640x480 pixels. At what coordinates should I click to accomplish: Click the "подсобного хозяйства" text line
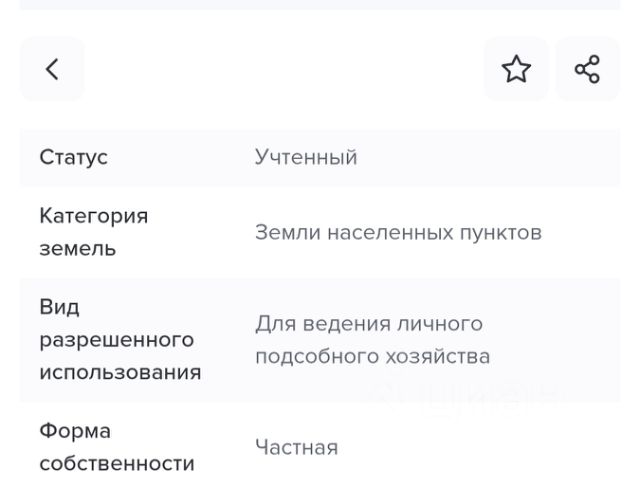372,357
